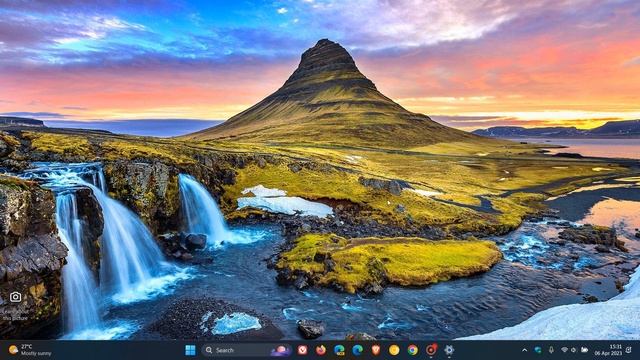The image size is (640, 360).
Task: Open the notification bell beside the clock
Action: pos(629,350)
